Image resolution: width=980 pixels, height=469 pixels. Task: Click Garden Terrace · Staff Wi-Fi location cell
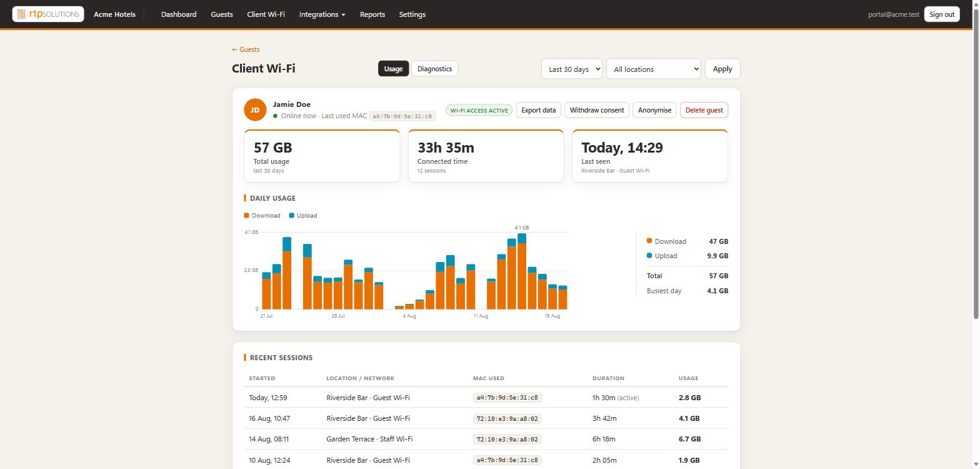tap(369, 439)
